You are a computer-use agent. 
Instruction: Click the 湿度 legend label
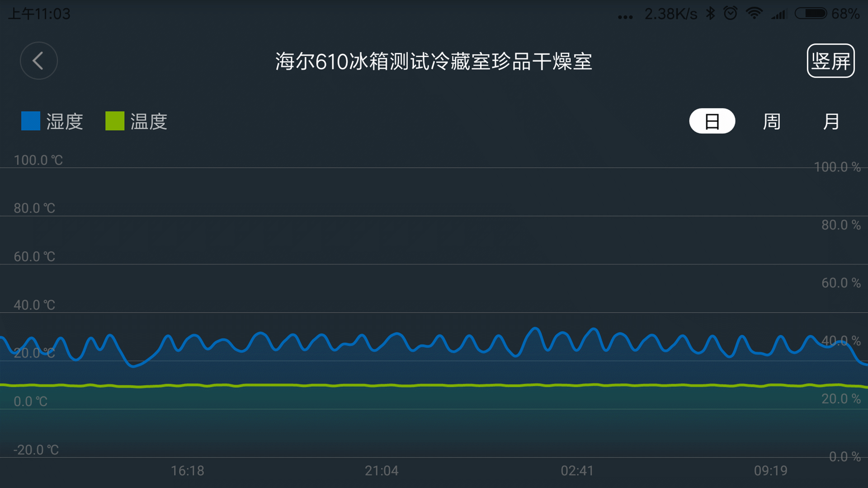point(65,122)
